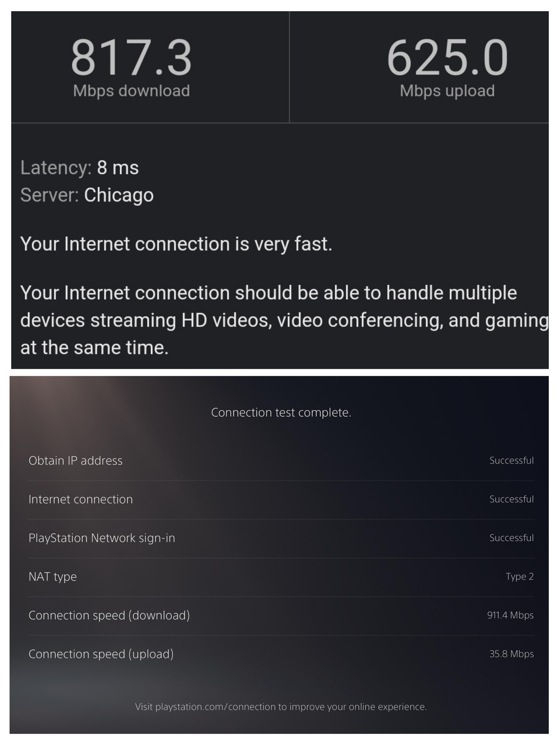Image resolution: width=560 pixels, height=745 pixels.
Task: Select the Mbps upload label
Action: click(x=447, y=90)
